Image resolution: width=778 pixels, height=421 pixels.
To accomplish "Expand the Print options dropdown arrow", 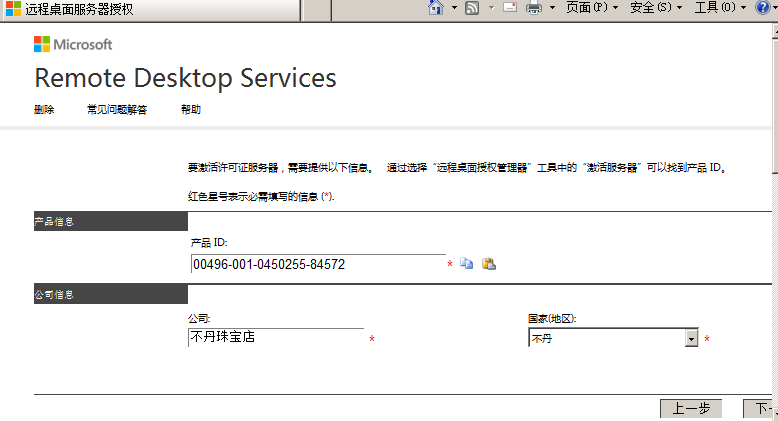I will point(551,8).
